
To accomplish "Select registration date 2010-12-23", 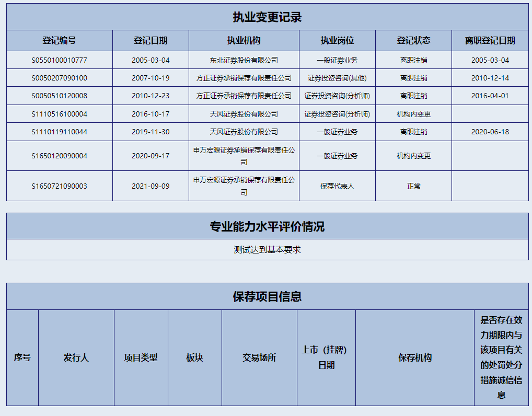I will click(151, 96).
